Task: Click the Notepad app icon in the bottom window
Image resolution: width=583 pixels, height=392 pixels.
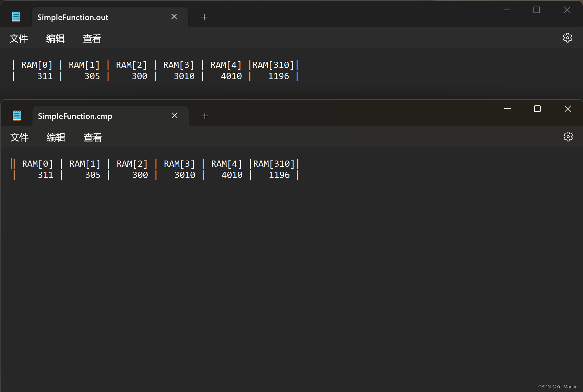Action: pyautogui.click(x=16, y=115)
